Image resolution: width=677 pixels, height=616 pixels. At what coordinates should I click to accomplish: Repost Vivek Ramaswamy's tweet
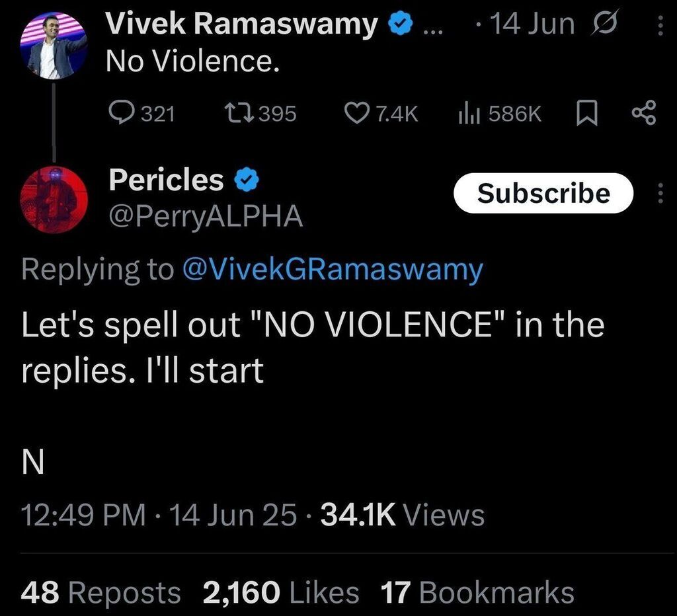(238, 114)
